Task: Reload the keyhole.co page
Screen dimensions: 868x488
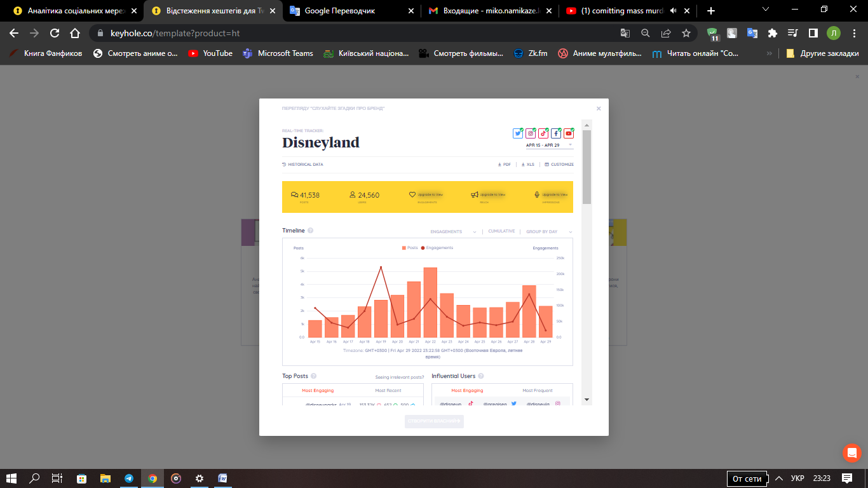Action: pos(55,33)
